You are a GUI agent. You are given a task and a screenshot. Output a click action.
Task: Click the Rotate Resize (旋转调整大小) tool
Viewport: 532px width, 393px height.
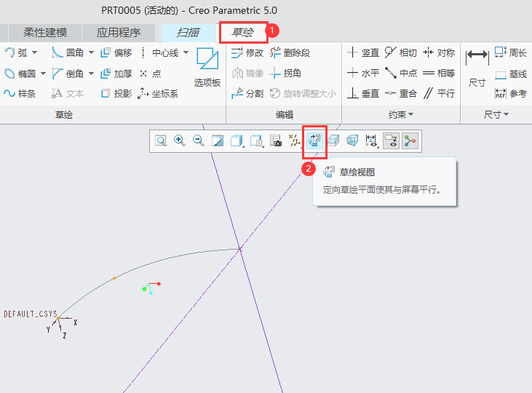[303, 93]
